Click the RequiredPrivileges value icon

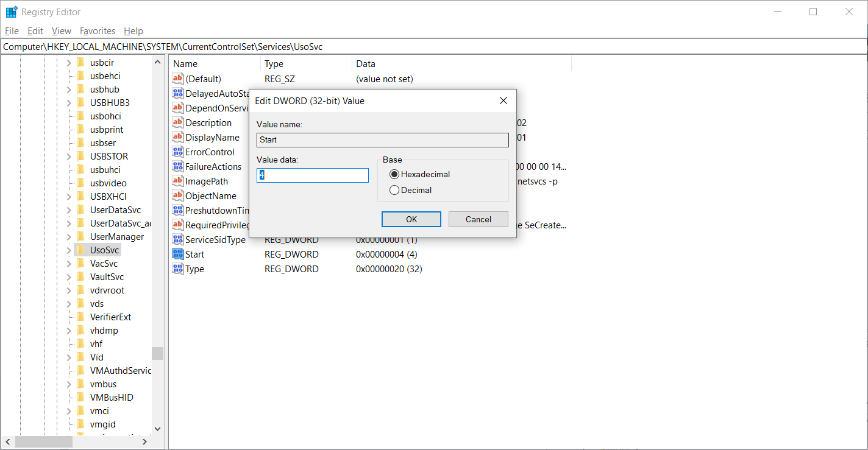[178, 225]
